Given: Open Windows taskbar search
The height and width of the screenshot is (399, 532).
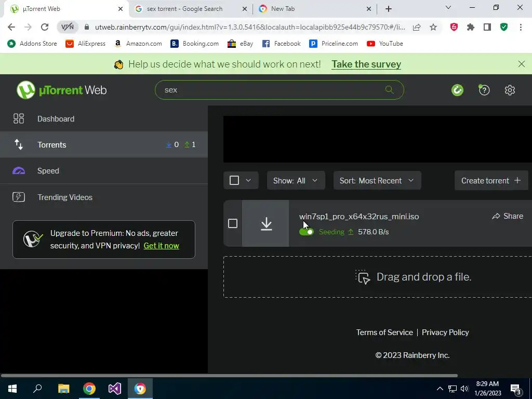Looking at the screenshot, I should coord(37,389).
